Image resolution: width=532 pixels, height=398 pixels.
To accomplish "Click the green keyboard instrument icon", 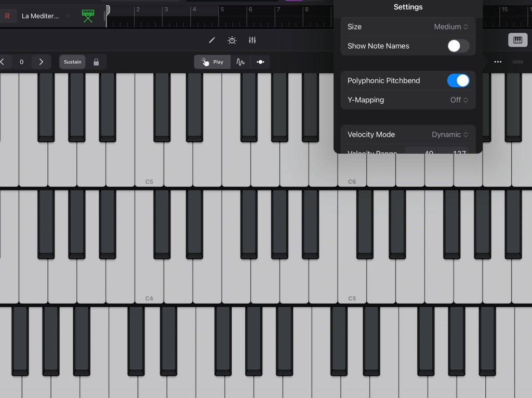I will [x=88, y=16].
